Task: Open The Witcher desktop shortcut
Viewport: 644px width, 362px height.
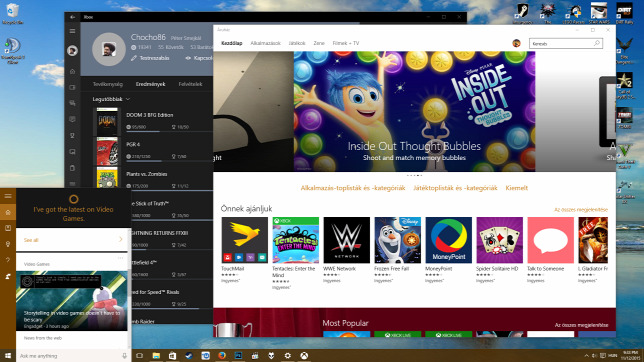Action: [547, 13]
